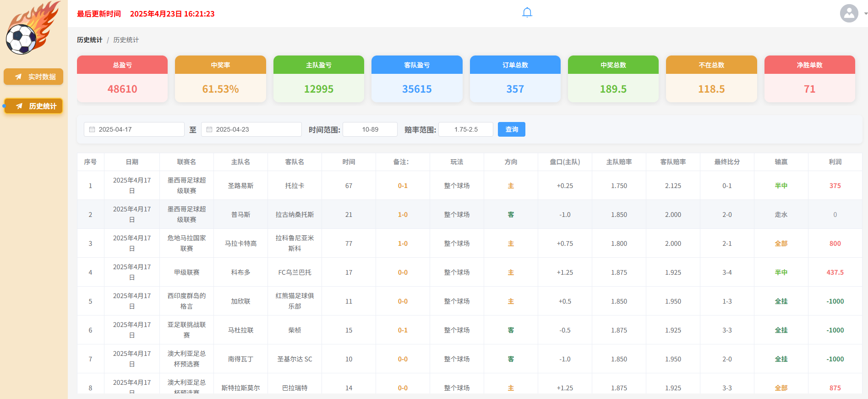
Task: Click the 时间范围 input field
Action: (370, 130)
